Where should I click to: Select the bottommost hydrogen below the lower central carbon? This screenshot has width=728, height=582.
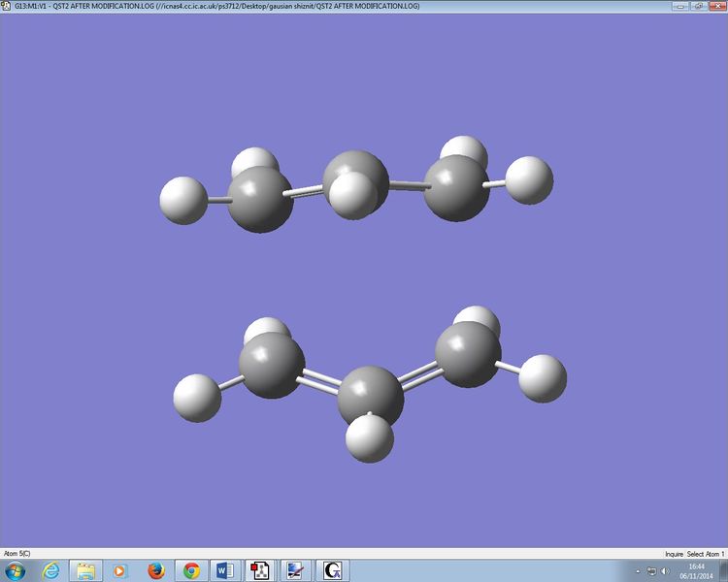click(370, 439)
